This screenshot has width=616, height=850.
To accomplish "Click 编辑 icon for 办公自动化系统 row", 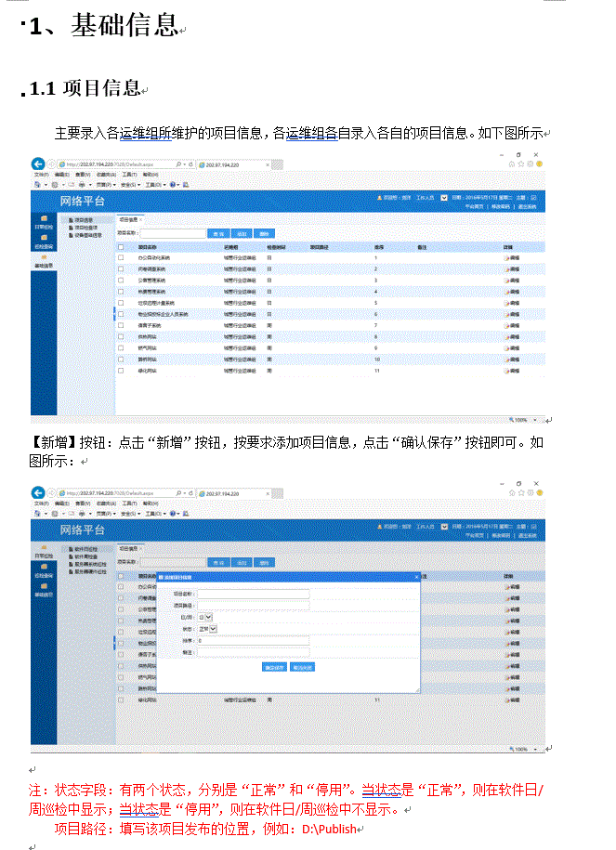I will click(x=511, y=256).
